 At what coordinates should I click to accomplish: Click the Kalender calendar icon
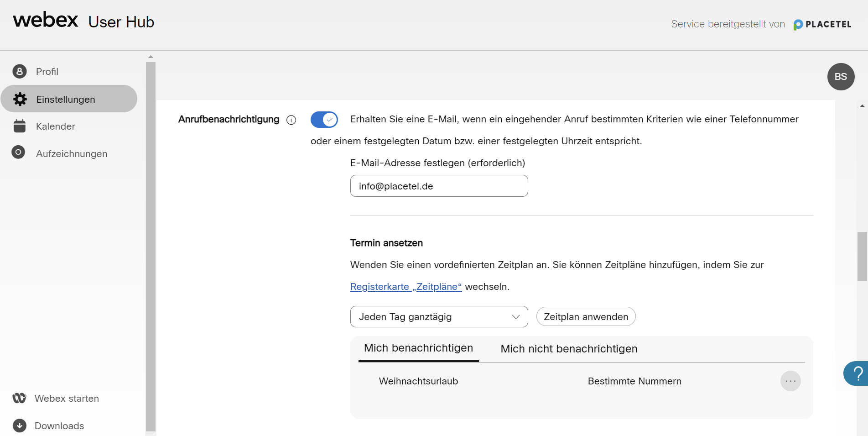(x=20, y=126)
